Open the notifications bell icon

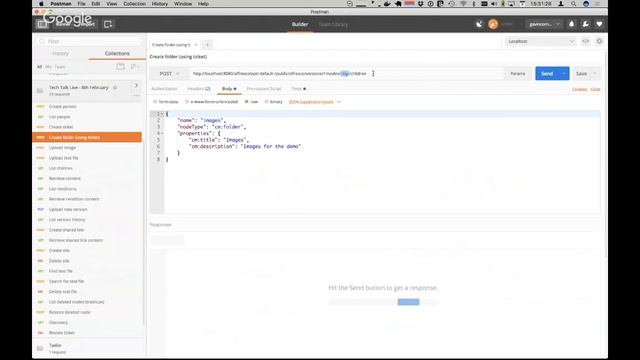click(571, 24)
